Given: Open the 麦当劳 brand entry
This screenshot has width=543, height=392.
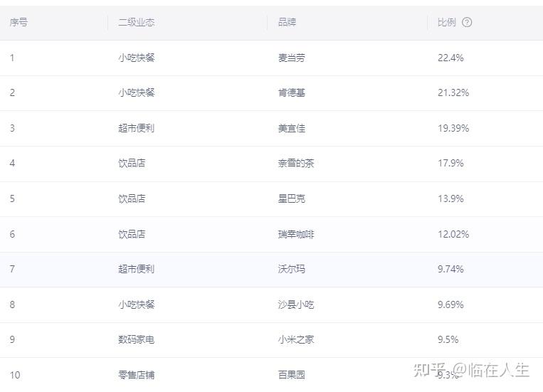Looking at the screenshot, I should 292,58.
